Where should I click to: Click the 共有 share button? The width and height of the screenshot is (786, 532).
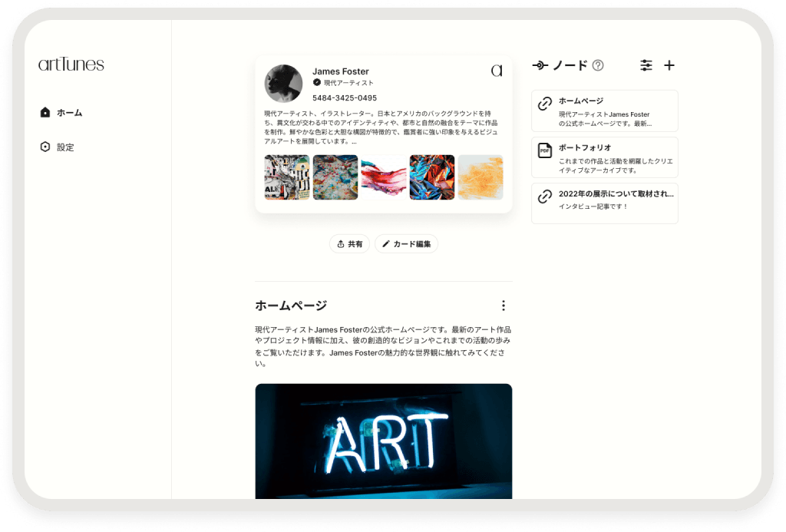[349, 243]
